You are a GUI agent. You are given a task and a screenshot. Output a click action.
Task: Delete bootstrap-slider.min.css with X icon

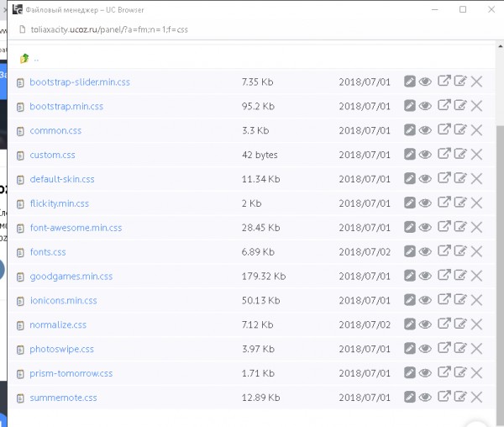[x=476, y=82]
